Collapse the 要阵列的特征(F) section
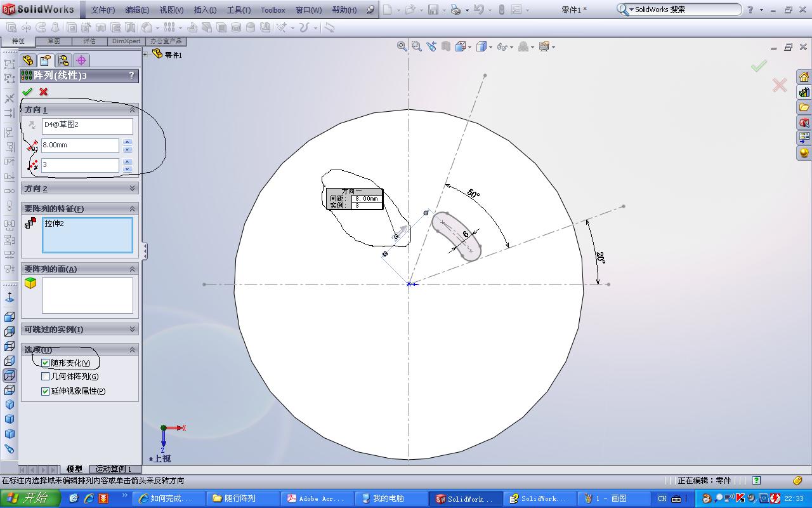 pyautogui.click(x=133, y=208)
